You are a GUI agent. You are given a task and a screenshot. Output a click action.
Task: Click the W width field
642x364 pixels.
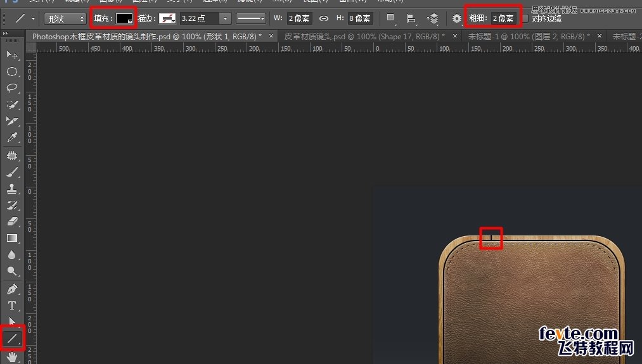point(299,18)
